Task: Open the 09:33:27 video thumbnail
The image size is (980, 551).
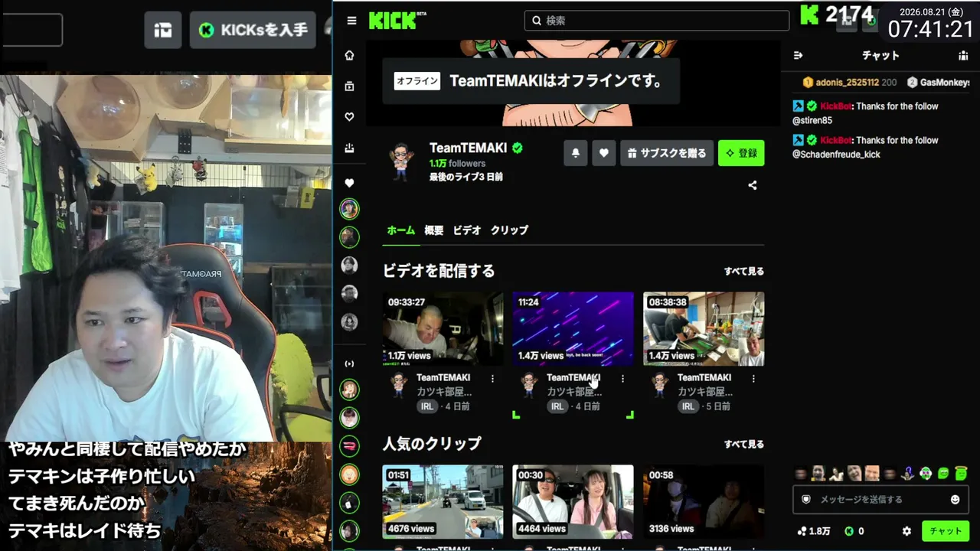Action: click(x=443, y=328)
